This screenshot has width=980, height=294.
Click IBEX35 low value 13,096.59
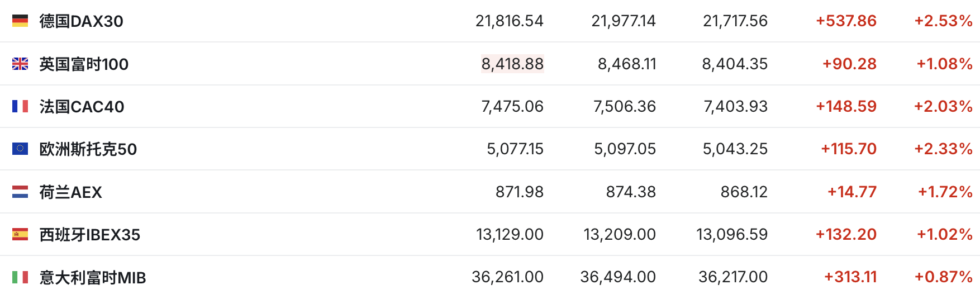(732, 234)
